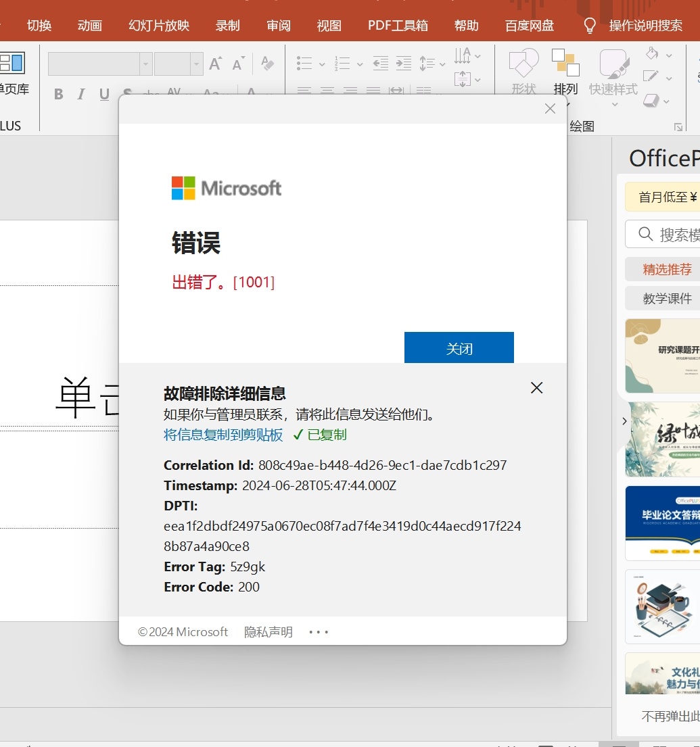Switch to the 审阅 ribbon tab
This screenshot has width=700, height=747.
pos(279,25)
